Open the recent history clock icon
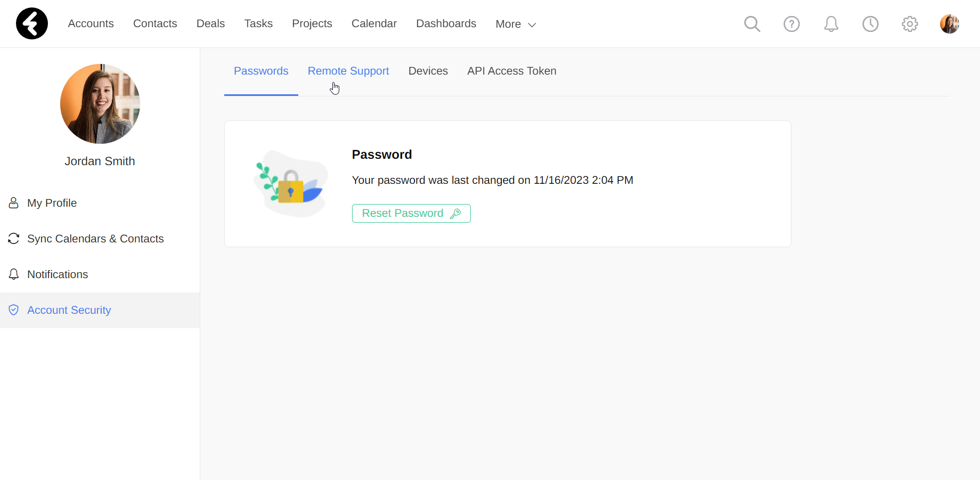This screenshot has width=980, height=480. click(x=870, y=24)
